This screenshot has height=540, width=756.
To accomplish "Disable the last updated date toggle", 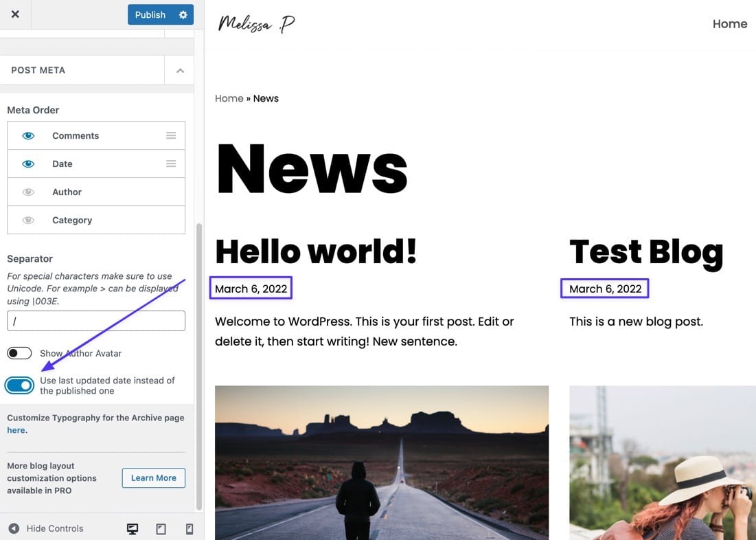I will [19, 385].
